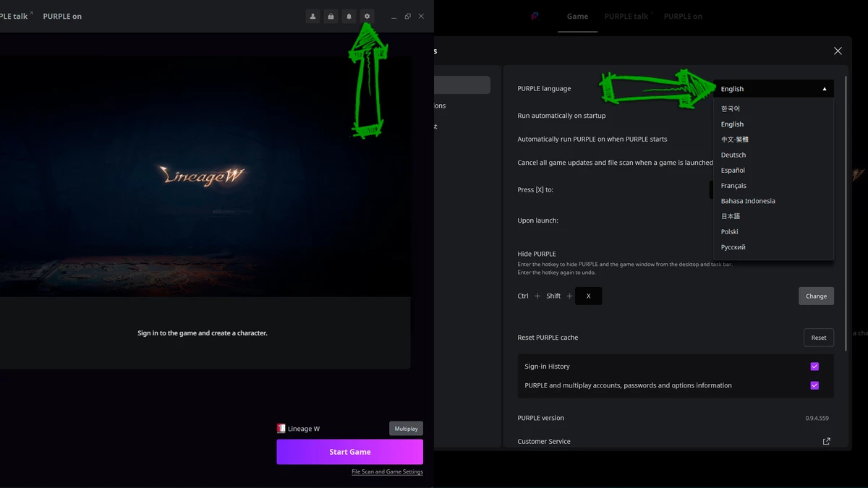868x488 pixels.
Task: Pick Polski as the language
Action: tap(729, 231)
